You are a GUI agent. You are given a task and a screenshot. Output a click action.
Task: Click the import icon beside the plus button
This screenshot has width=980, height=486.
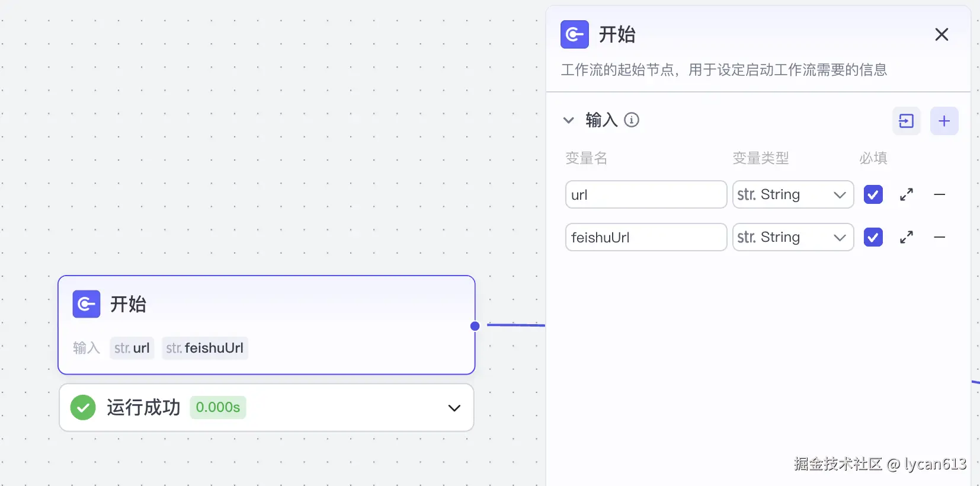pos(906,121)
